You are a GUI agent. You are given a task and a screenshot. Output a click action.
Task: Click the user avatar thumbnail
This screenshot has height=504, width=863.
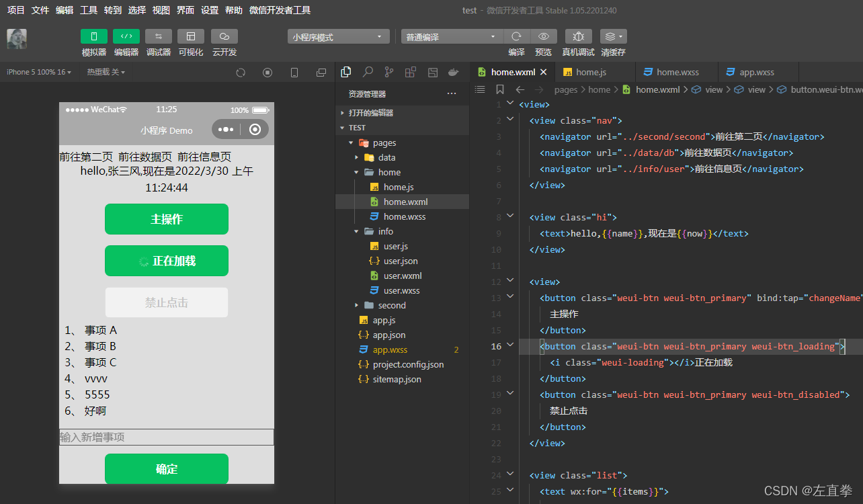pos(17,39)
